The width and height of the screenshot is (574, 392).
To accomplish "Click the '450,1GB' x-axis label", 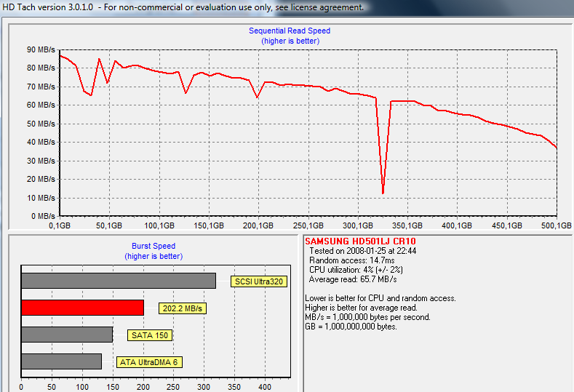I will (506, 225).
